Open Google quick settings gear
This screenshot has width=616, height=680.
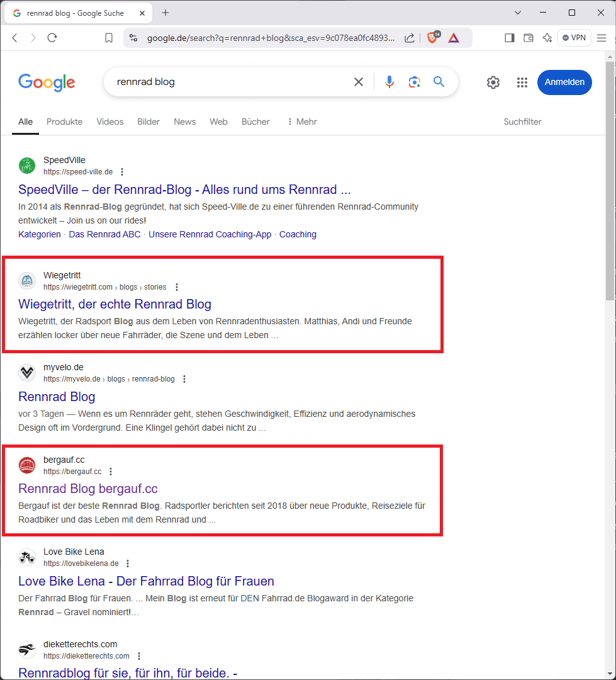[x=493, y=82]
